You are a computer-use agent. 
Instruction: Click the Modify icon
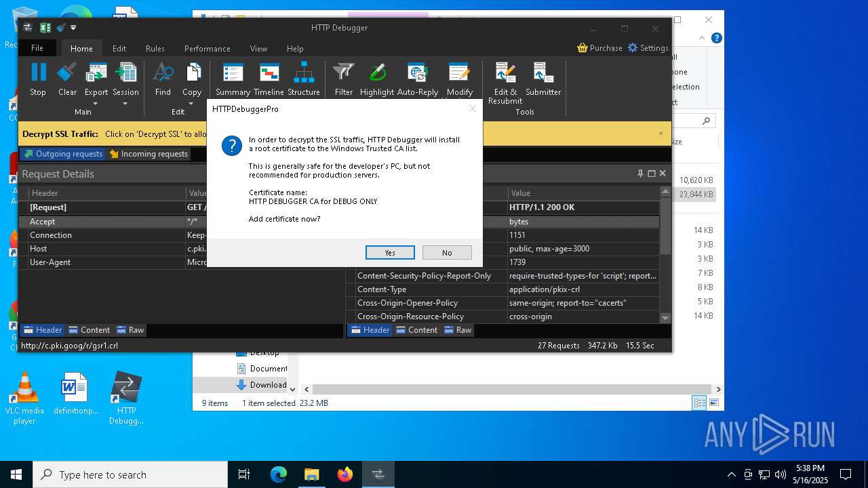point(459,73)
